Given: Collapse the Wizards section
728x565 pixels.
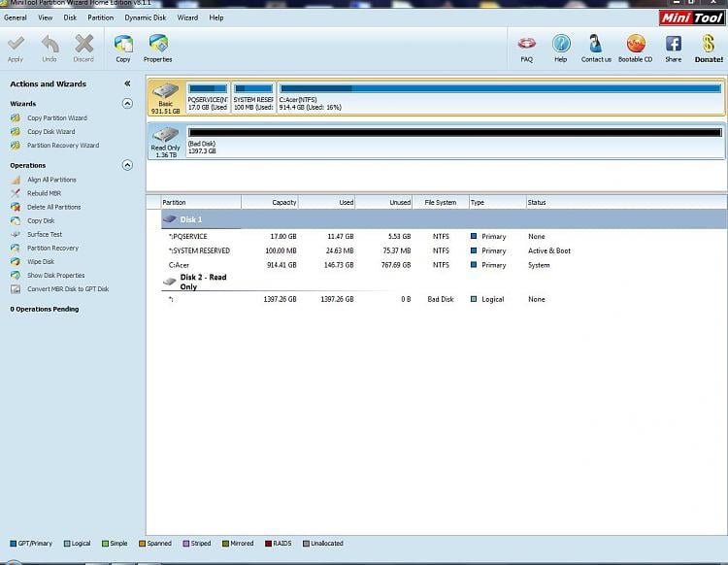Looking at the screenshot, I should tap(127, 104).
